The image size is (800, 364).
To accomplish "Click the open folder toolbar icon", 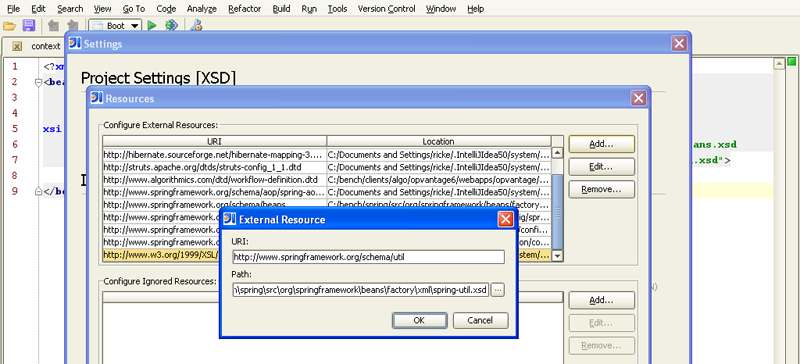I will point(10,26).
